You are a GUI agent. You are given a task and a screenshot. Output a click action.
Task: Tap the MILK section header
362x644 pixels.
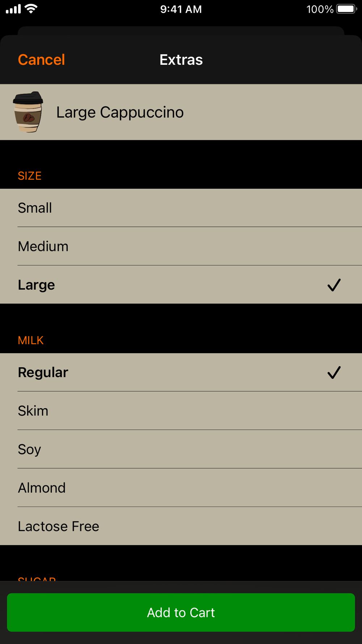coord(31,340)
